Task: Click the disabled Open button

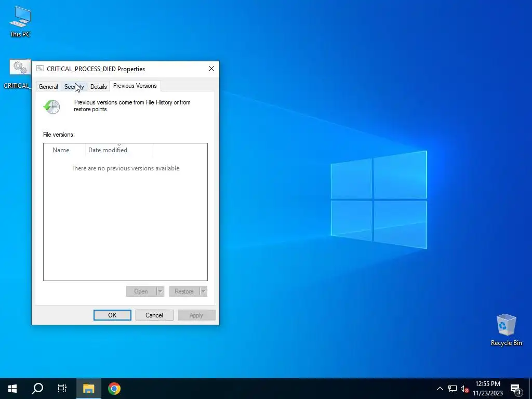Action: [141, 291]
